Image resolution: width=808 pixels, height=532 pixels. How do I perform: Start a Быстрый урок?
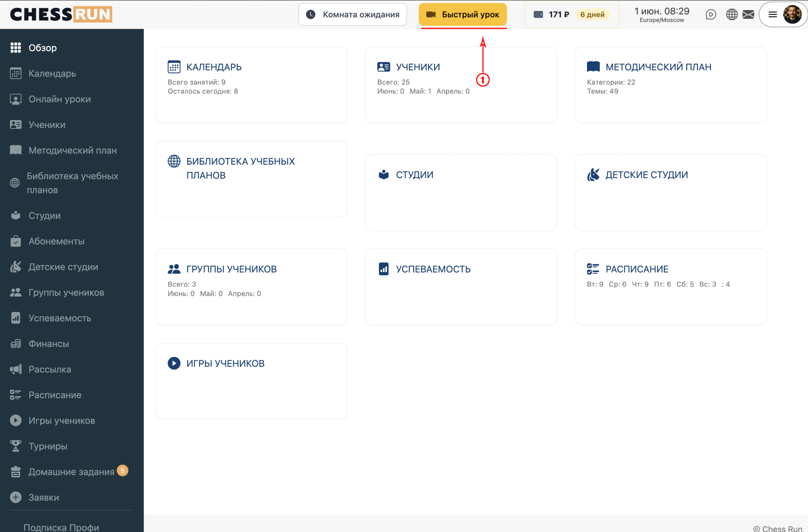(463, 14)
